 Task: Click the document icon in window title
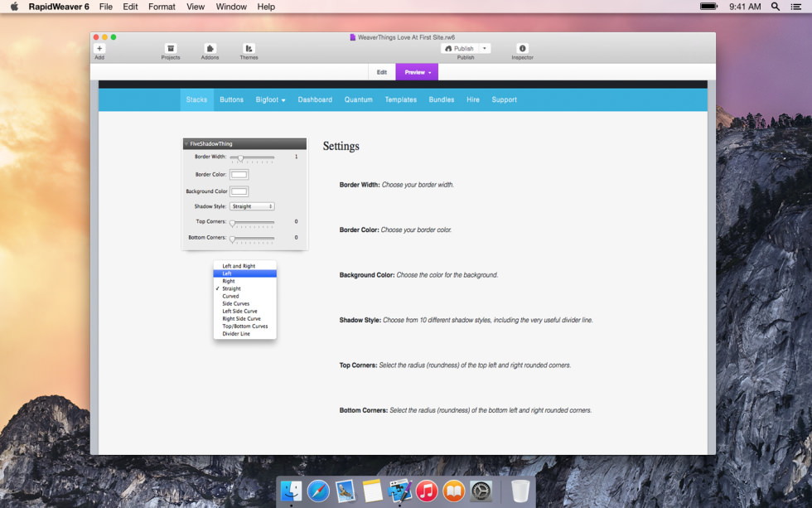point(353,37)
